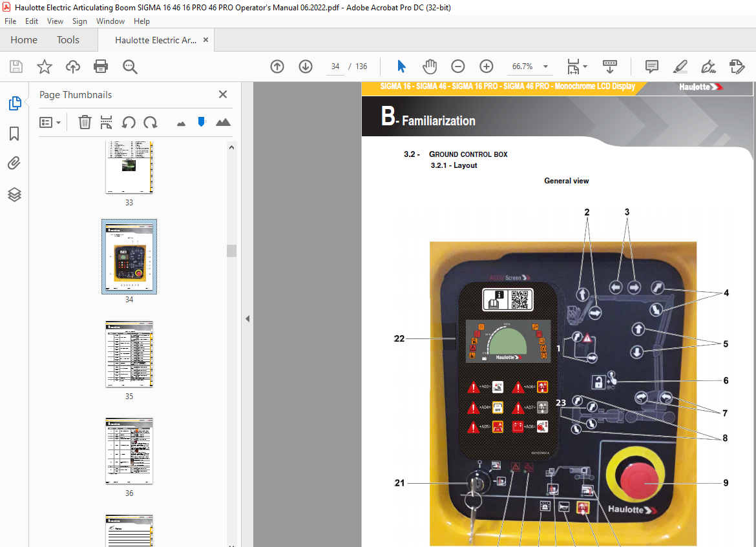The width and height of the screenshot is (756, 547).
Task: Open the Edit menu
Action: pos(32,21)
